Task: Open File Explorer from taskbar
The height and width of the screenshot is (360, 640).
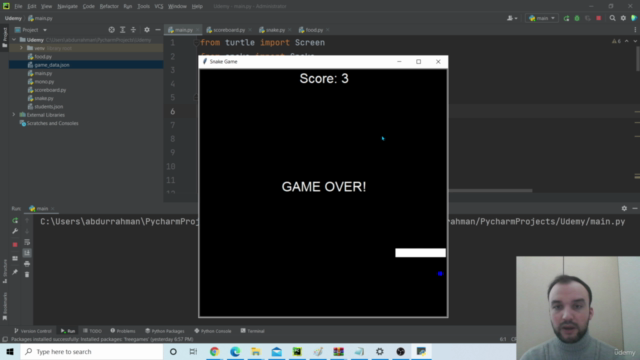Action: [256, 351]
